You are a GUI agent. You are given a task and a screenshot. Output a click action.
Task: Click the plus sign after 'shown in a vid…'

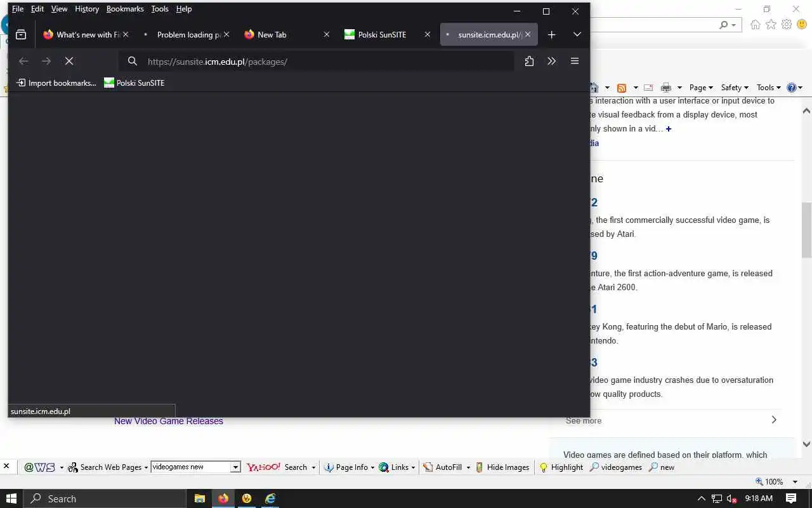669,129
